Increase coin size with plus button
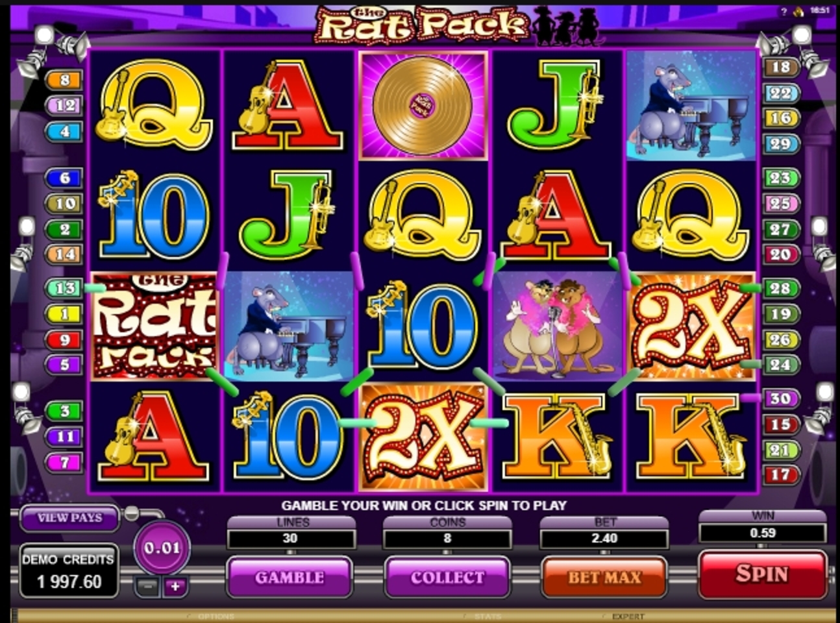 coord(175,587)
